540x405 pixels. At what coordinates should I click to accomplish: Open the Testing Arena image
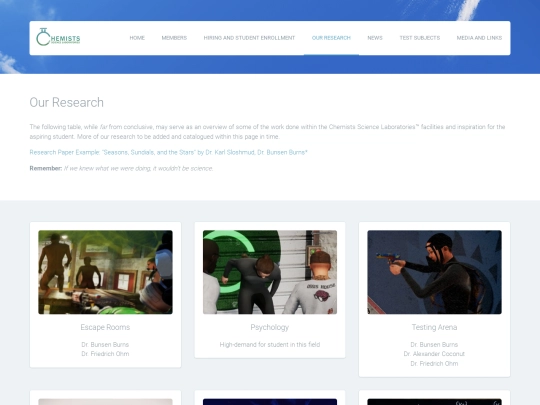(435, 272)
